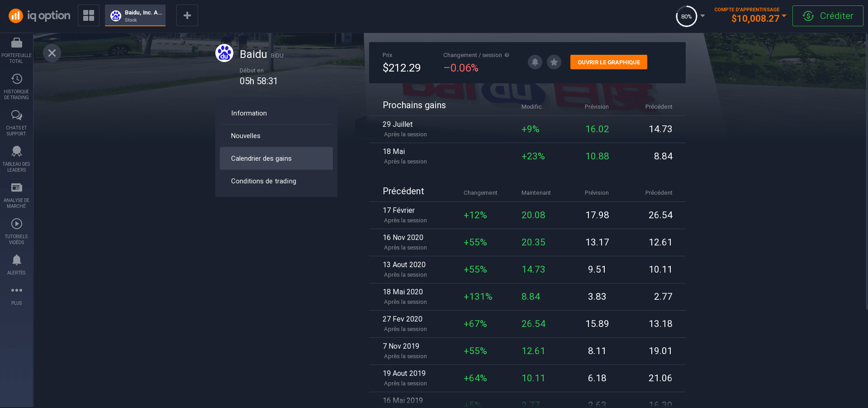The image size is (868, 408).
Task: Click the −0.06% session change
Action: (x=461, y=68)
